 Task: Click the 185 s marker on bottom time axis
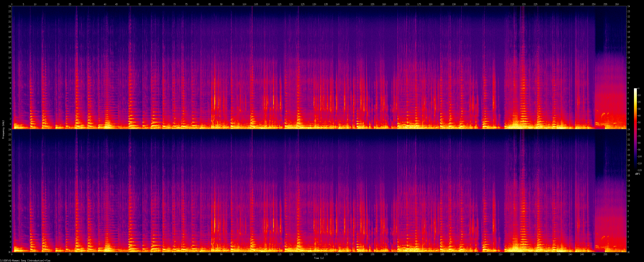coord(442,254)
